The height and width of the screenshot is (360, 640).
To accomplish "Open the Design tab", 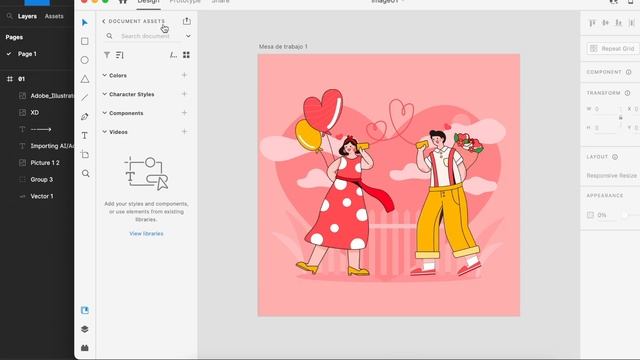I will tap(148, 2).
